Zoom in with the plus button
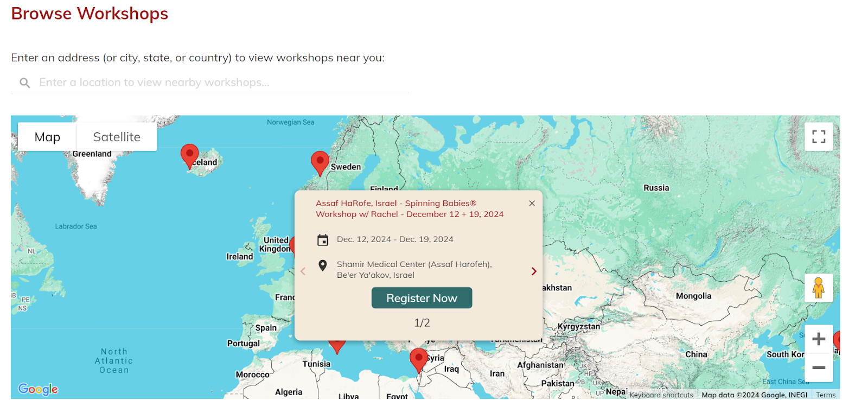 coord(819,339)
